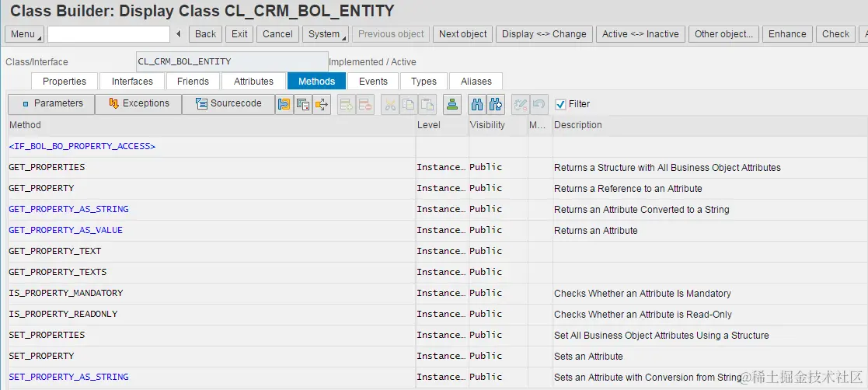Click the Cancel button

277,34
